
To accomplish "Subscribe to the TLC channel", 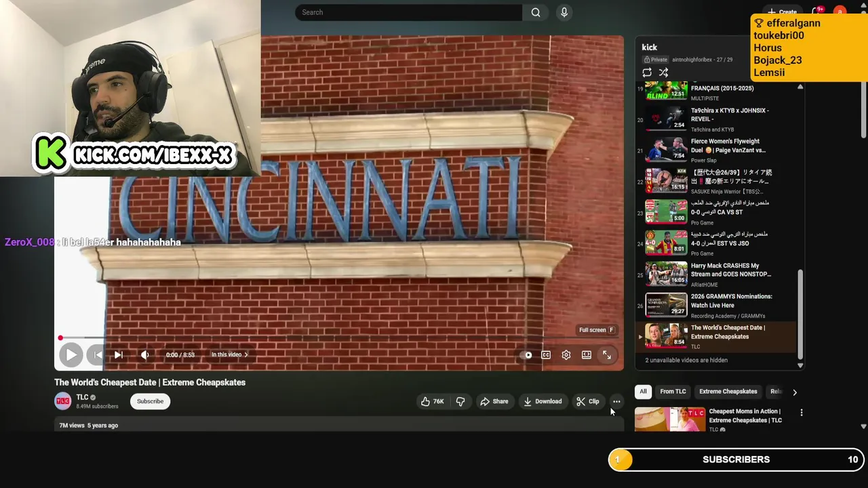I will [x=150, y=401].
